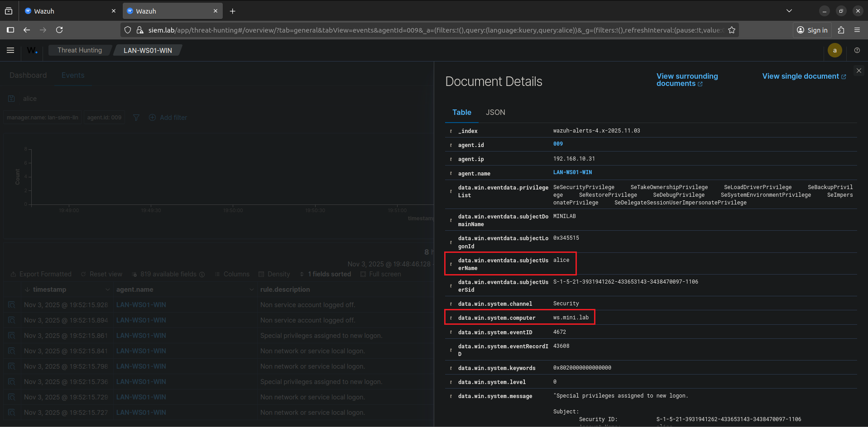Close the Document Details flyout
The height and width of the screenshot is (427, 868).
pos(858,71)
